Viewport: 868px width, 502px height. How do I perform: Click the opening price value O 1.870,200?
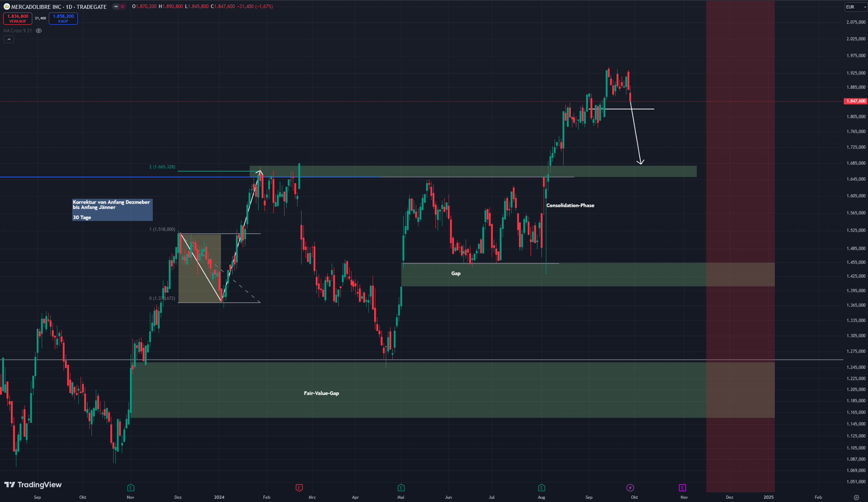144,6
